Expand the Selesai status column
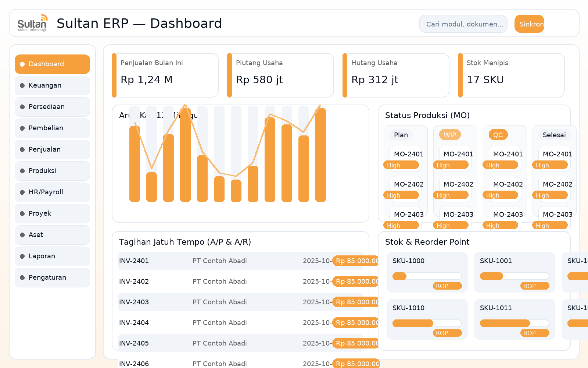Viewport: 588px width, 368px height. click(x=554, y=135)
